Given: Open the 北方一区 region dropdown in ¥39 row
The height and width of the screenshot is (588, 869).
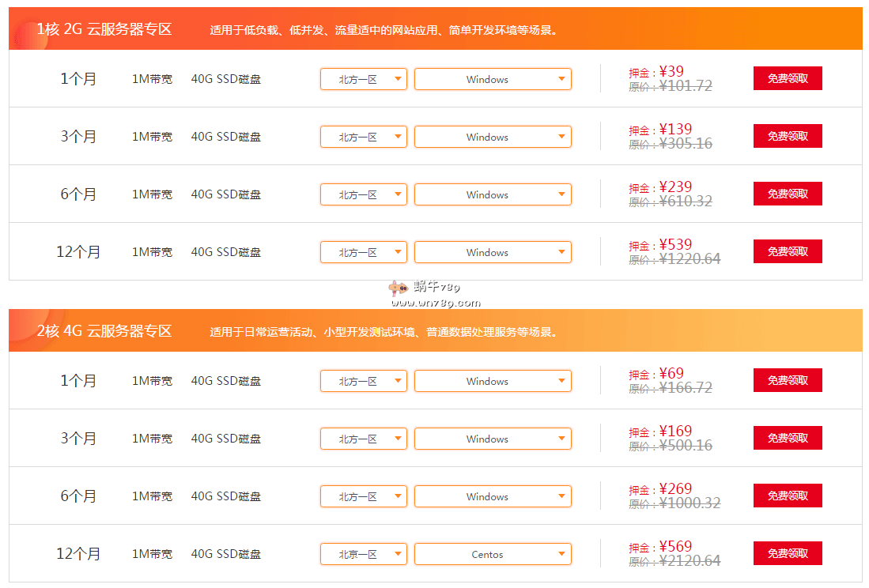Looking at the screenshot, I should coord(364,79).
